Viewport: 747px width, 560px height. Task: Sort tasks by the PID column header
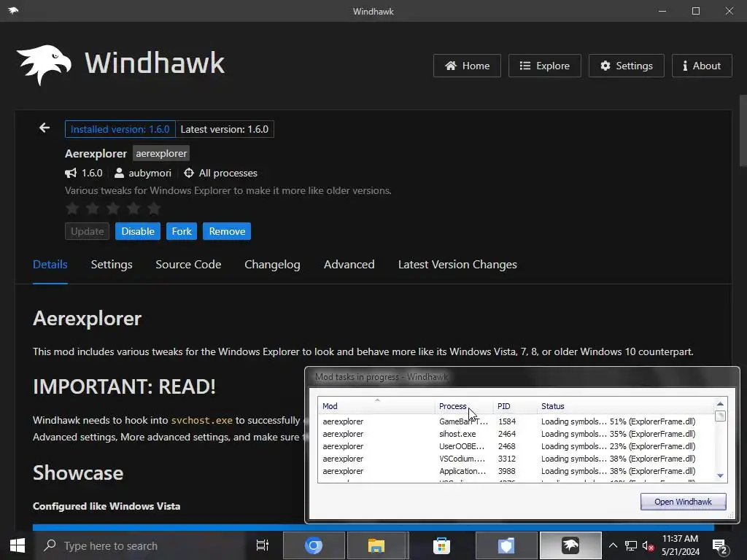[514, 406]
